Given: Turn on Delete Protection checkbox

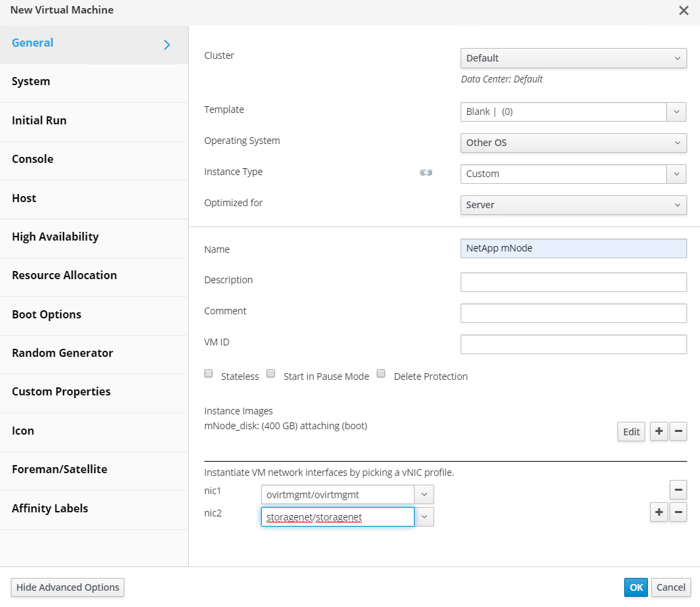Looking at the screenshot, I should [x=381, y=374].
